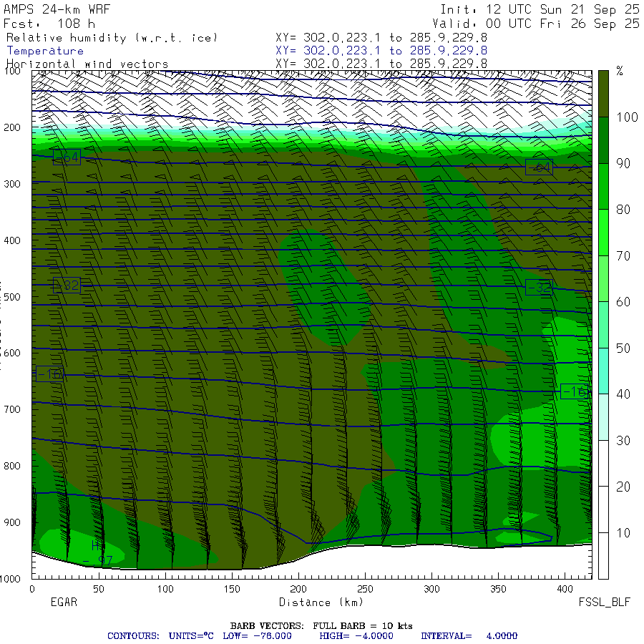Click the distance axis tick label 250
This screenshot has width=644, height=644.
pos(365,589)
